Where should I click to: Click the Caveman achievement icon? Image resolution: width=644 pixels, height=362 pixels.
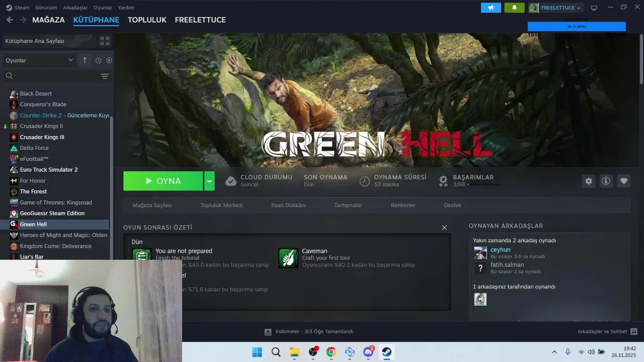point(288,258)
